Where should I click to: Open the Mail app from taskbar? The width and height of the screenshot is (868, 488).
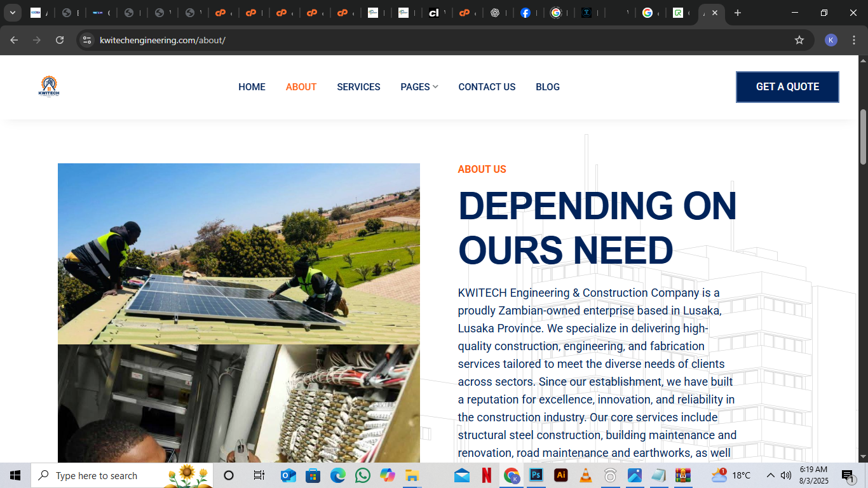(x=462, y=475)
